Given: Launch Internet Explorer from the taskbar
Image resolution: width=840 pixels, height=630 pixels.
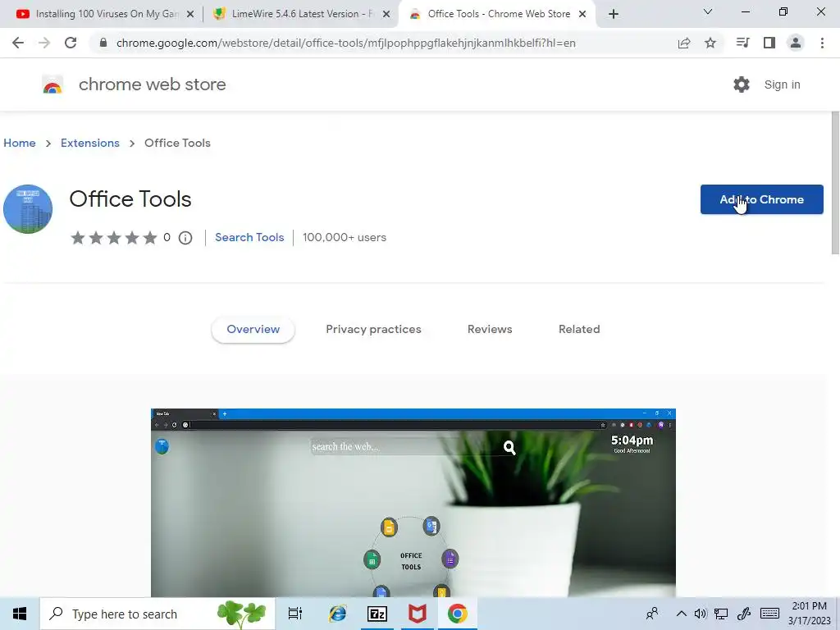Looking at the screenshot, I should click(x=337, y=614).
